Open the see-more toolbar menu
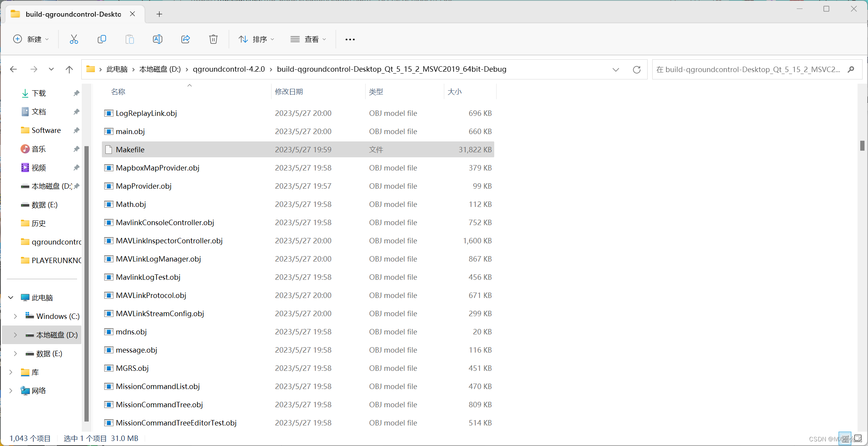Screen dimensions: 868x446 [x=349, y=39]
